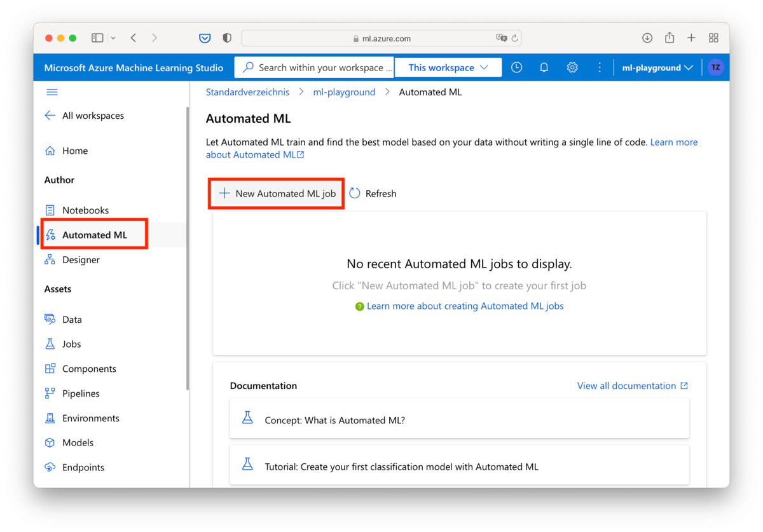Viewport: 763px width, 532px height.
Task: Open the TZ user account avatar
Action: (x=716, y=67)
